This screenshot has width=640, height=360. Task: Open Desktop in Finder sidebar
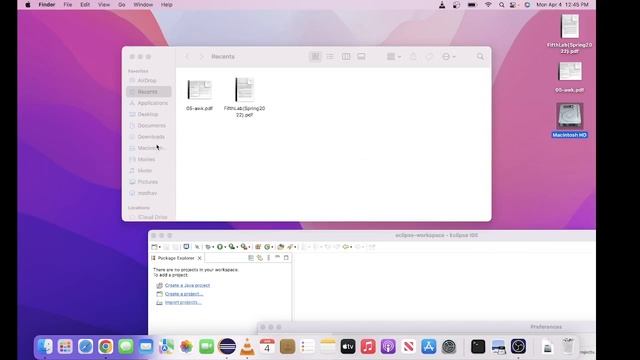coord(149,114)
